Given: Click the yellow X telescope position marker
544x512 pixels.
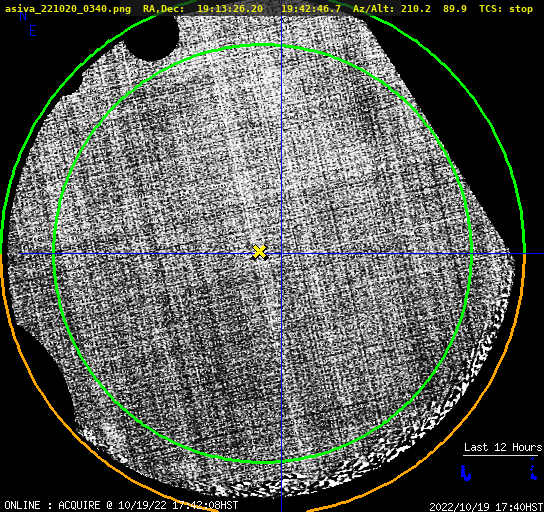Looking at the screenshot, I should [x=259, y=252].
